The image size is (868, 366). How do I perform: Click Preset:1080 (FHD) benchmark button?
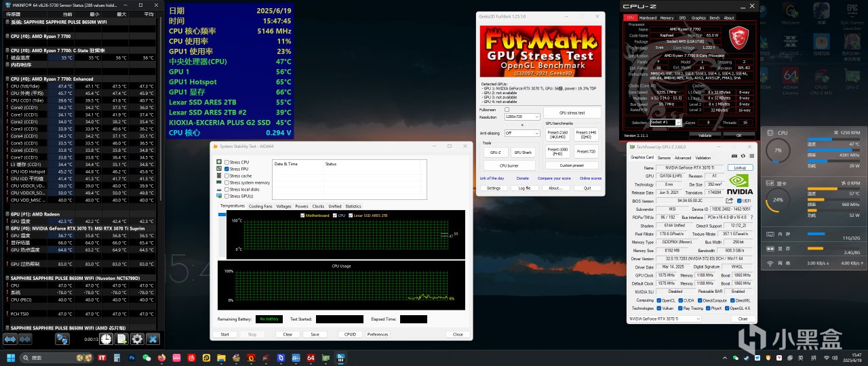557,151
